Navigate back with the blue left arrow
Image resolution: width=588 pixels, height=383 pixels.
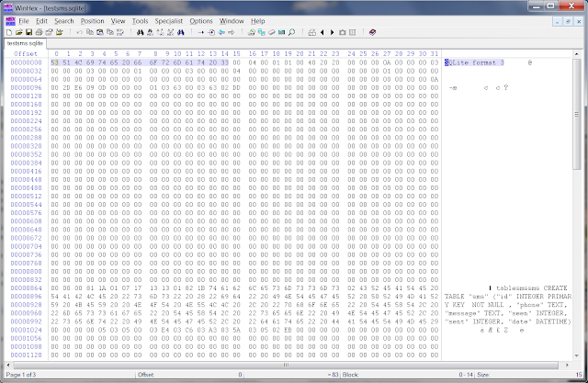click(221, 32)
